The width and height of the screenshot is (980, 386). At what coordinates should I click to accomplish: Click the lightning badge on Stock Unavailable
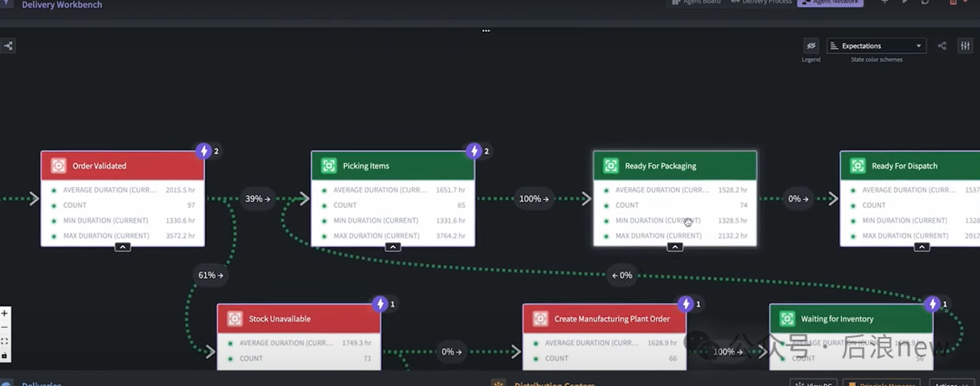point(381,304)
